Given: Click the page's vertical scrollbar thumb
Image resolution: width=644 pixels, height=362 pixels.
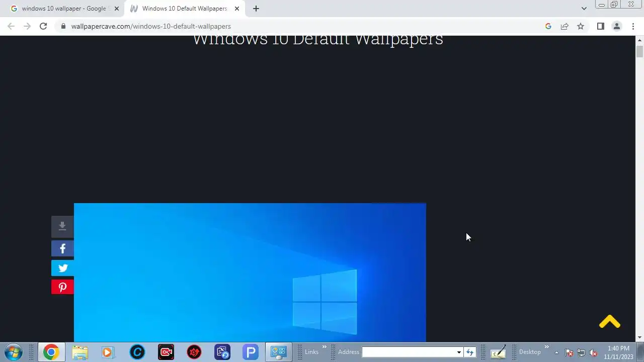Looking at the screenshot, I should 640,52.
